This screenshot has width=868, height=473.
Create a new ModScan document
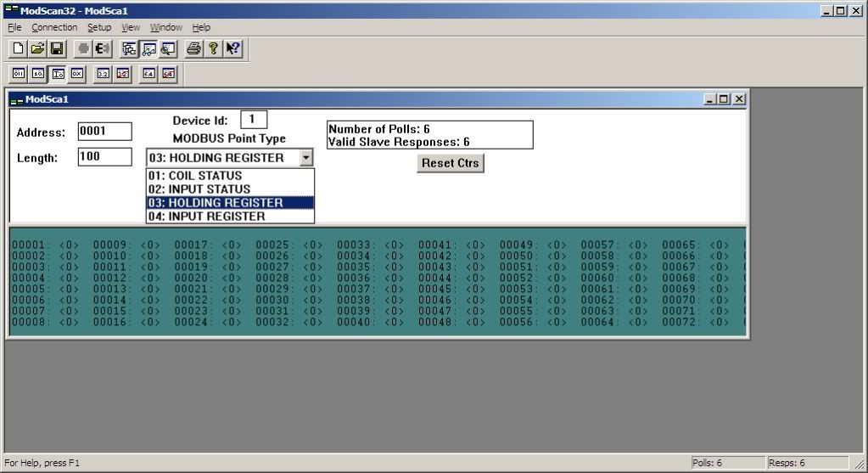(x=19, y=48)
